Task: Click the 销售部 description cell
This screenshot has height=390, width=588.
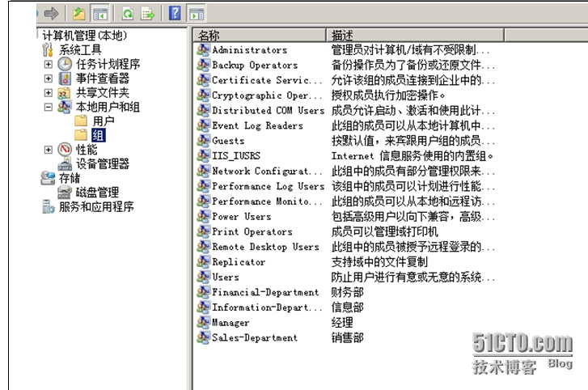Action: click(347, 337)
